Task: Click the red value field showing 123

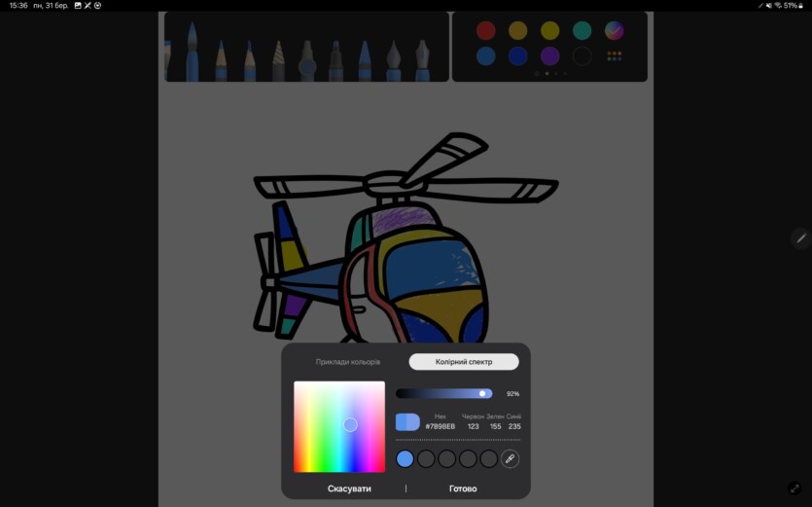Action: tap(473, 426)
